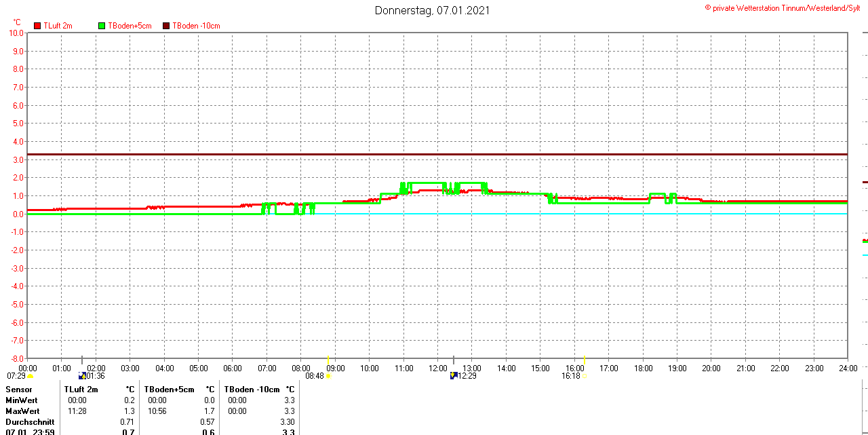
Task: Click the MaxWert row label
Action: 22,411
